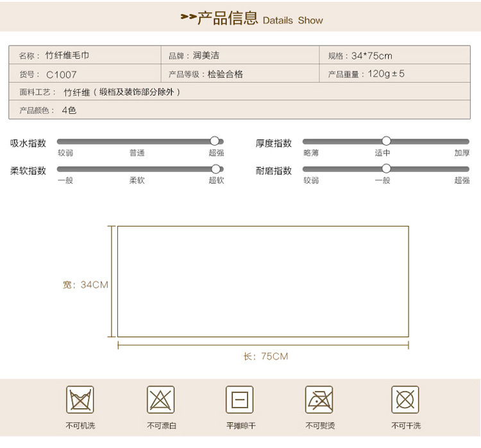Click the item number C1007
Screen dimensions: 481x448
(61, 74)
